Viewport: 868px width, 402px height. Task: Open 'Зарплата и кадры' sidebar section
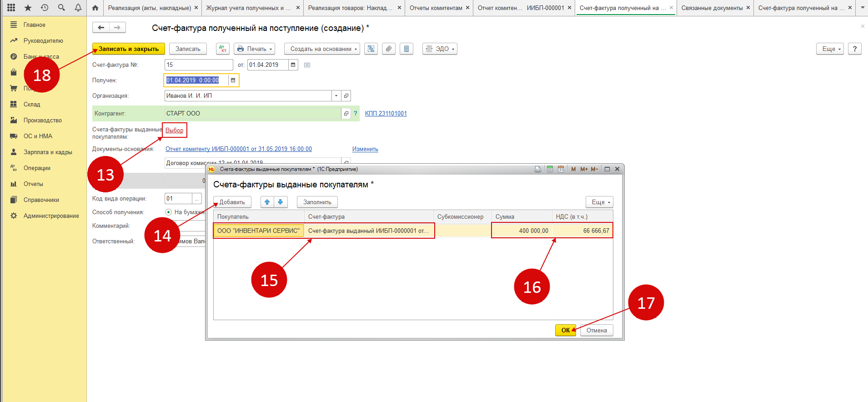48,152
